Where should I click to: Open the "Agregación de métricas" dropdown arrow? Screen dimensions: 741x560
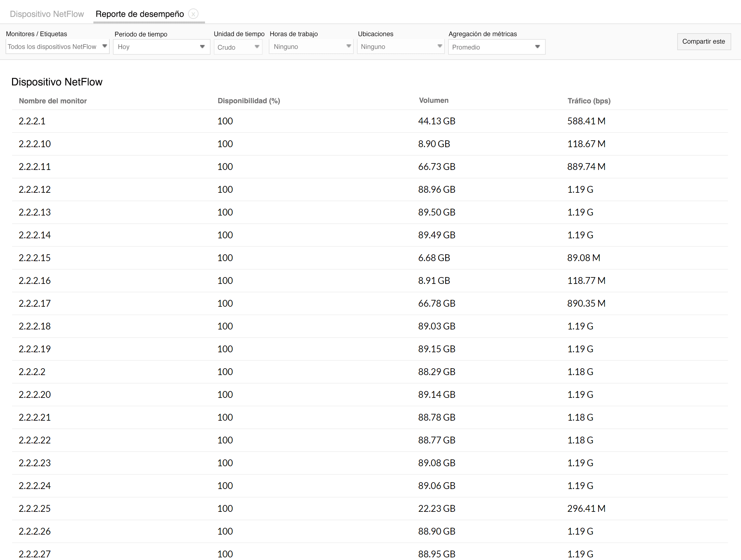538,47
